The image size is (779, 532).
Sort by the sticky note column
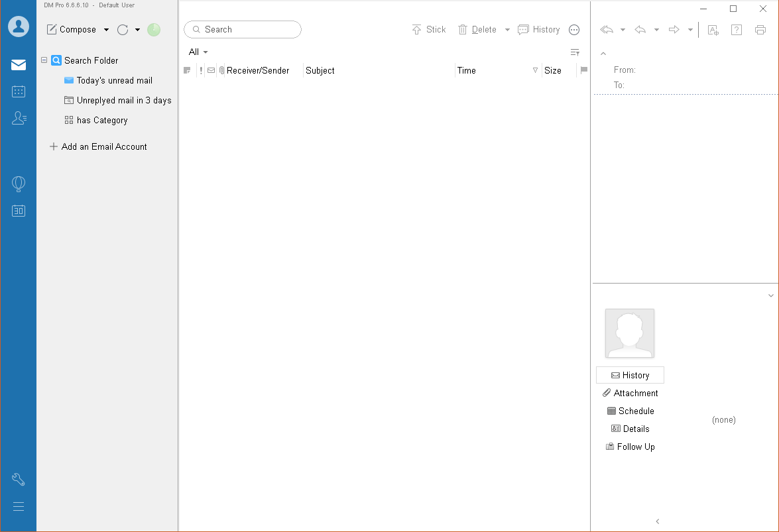pos(188,70)
